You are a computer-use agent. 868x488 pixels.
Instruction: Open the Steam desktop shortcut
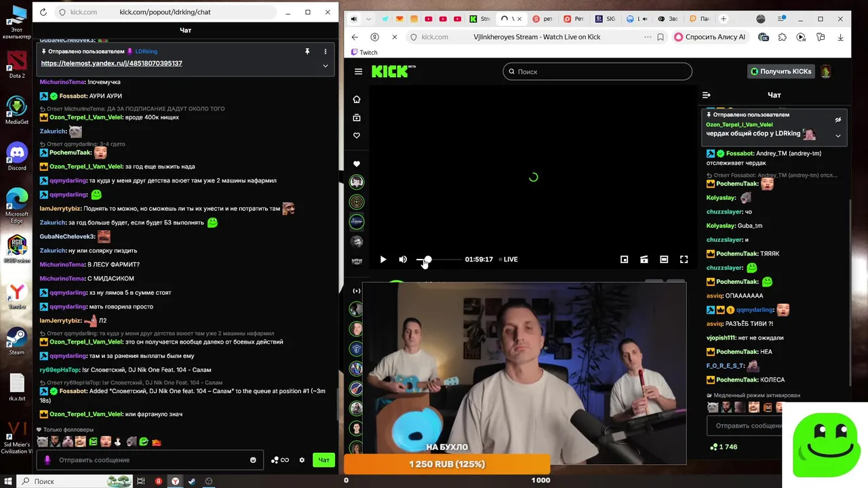tap(17, 340)
